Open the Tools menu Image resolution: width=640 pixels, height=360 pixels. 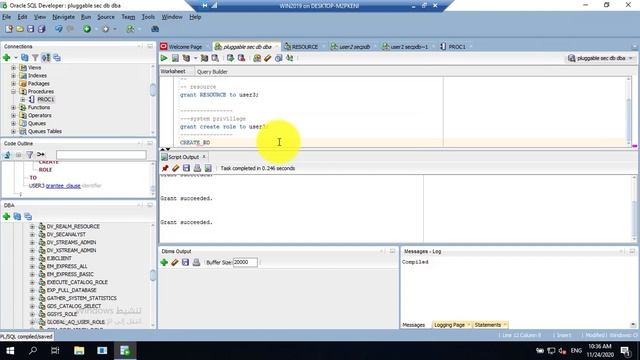click(x=148, y=17)
